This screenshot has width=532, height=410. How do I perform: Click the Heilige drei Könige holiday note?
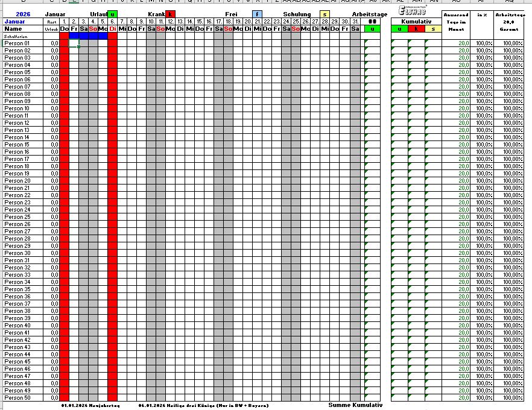203,406
